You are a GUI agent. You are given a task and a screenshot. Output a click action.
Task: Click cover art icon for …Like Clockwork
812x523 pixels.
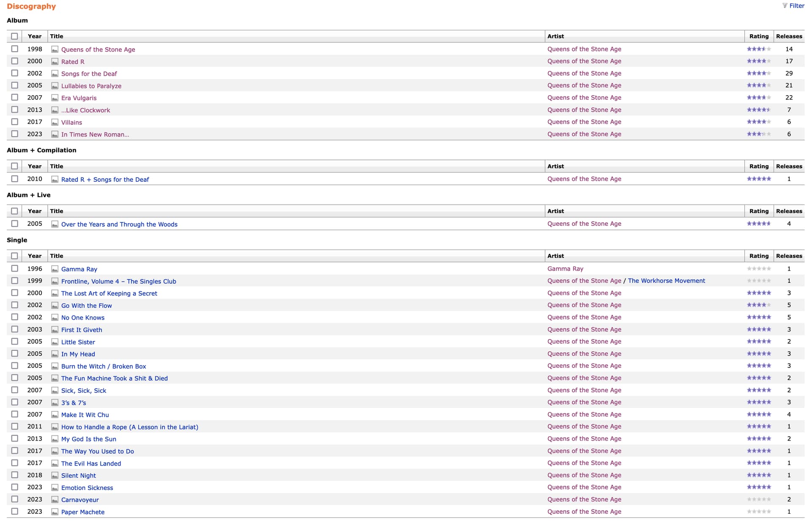pos(55,110)
